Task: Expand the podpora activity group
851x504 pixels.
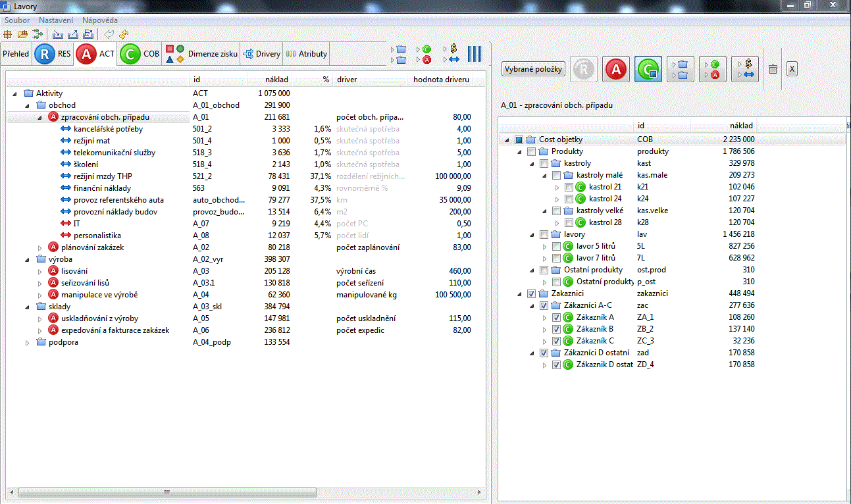Action: 28,342
